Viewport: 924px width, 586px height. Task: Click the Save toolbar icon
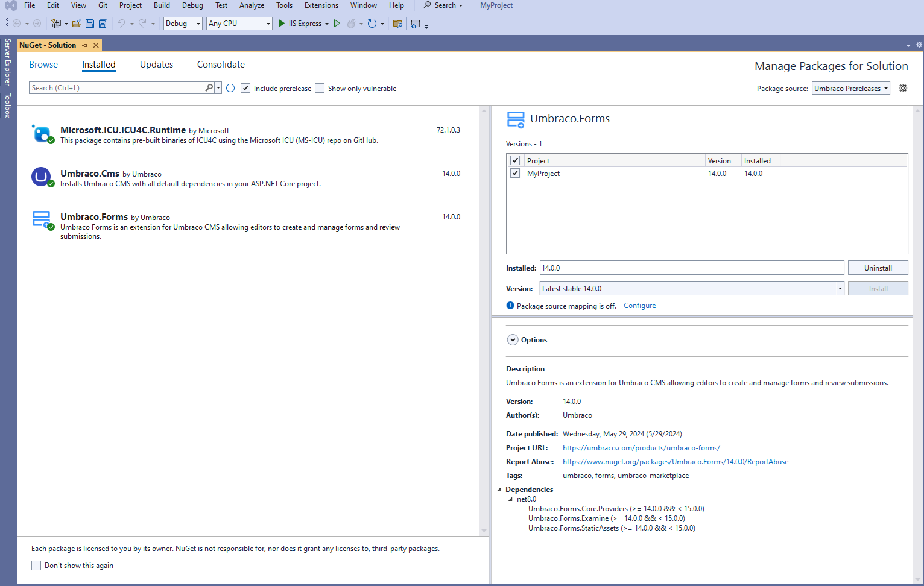click(x=89, y=23)
